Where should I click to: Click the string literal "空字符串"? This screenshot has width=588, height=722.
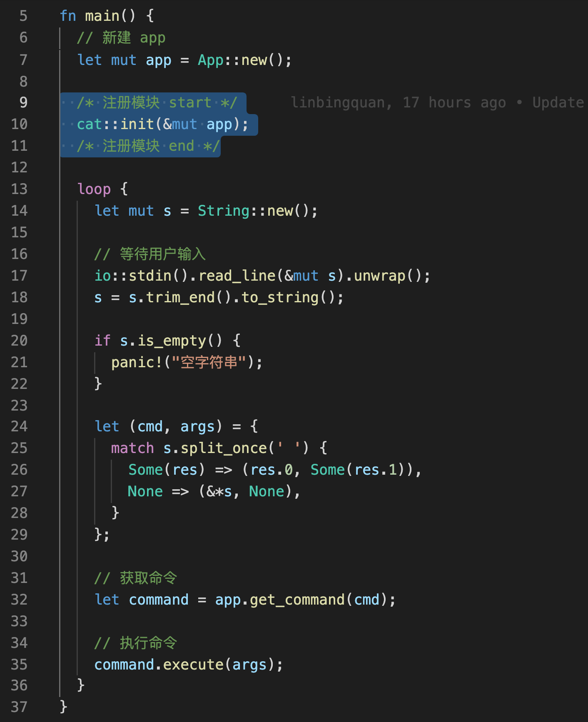click(209, 362)
